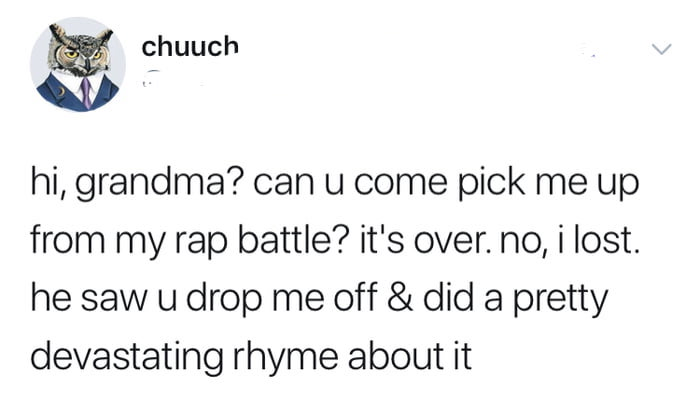The width and height of the screenshot is (700, 401).
Task: Open the owl avatar profile picture
Action: pyautogui.click(x=77, y=64)
